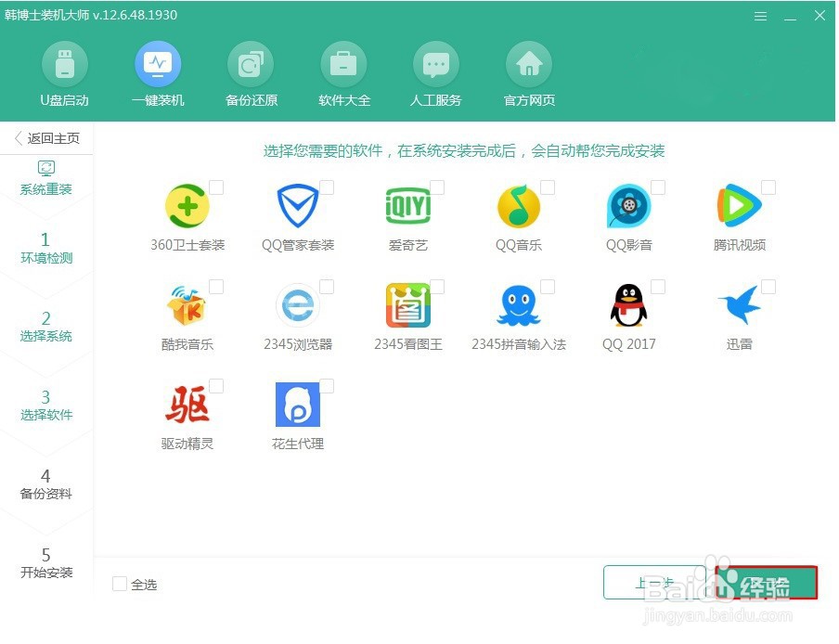The height and width of the screenshot is (644, 839).
Task: Check the 2345浏览器 checkbox
Action: (327, 287)
